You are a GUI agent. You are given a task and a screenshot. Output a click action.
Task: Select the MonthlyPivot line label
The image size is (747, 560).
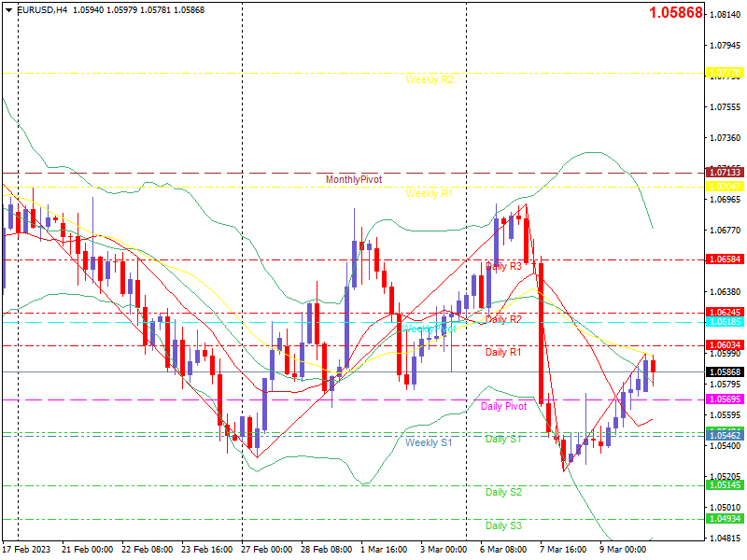(354, 179)
